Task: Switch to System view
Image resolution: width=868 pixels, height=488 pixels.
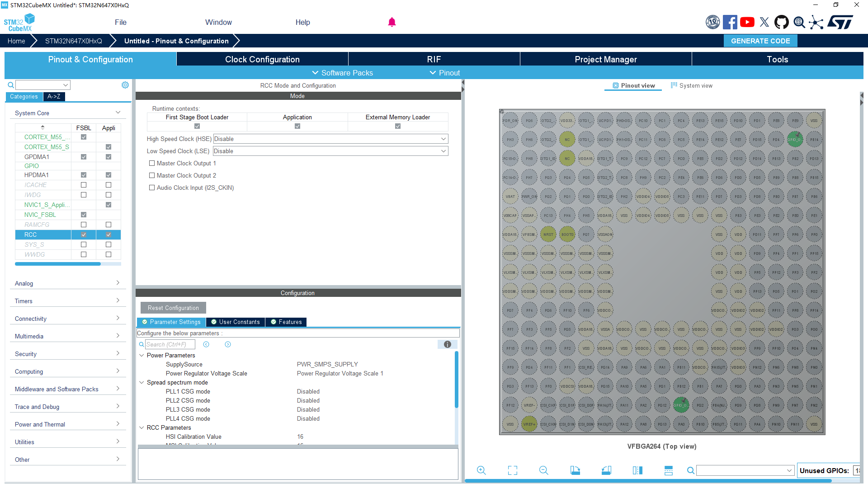Action: (692, 85)
